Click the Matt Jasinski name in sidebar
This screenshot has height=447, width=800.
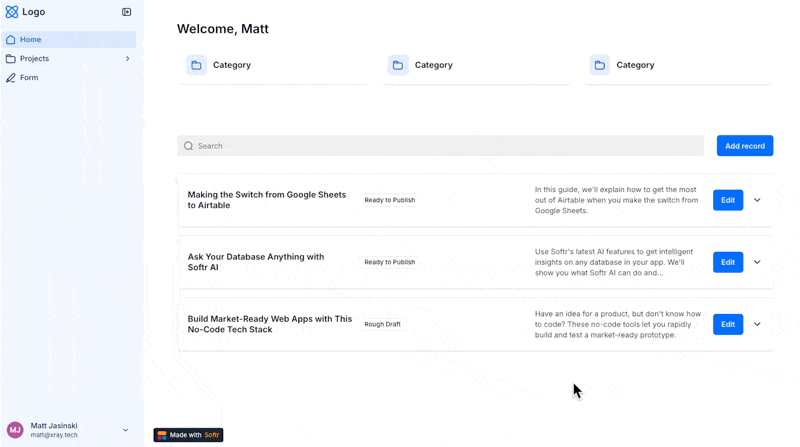click(x=54, y=426)
